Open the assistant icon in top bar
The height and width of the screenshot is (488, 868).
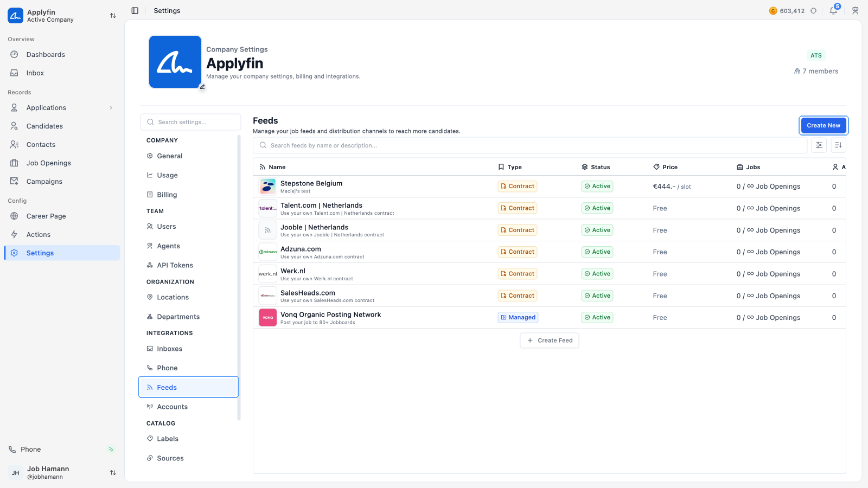point(855,11)
